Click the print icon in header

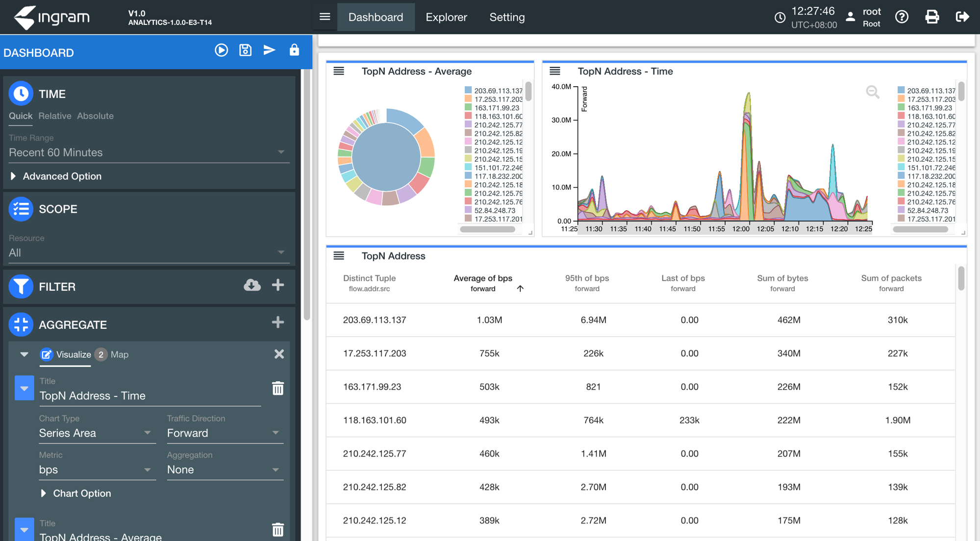(931, 17)
